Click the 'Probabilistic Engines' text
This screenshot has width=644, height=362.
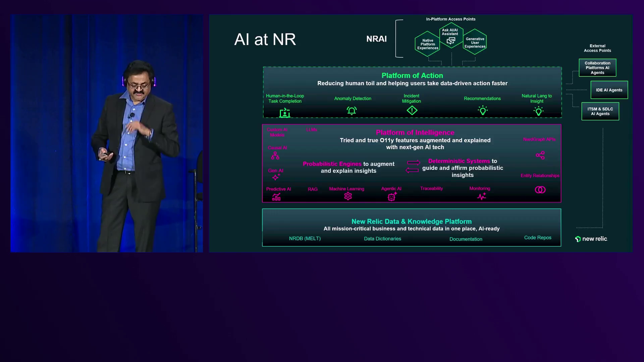(332, 164)
